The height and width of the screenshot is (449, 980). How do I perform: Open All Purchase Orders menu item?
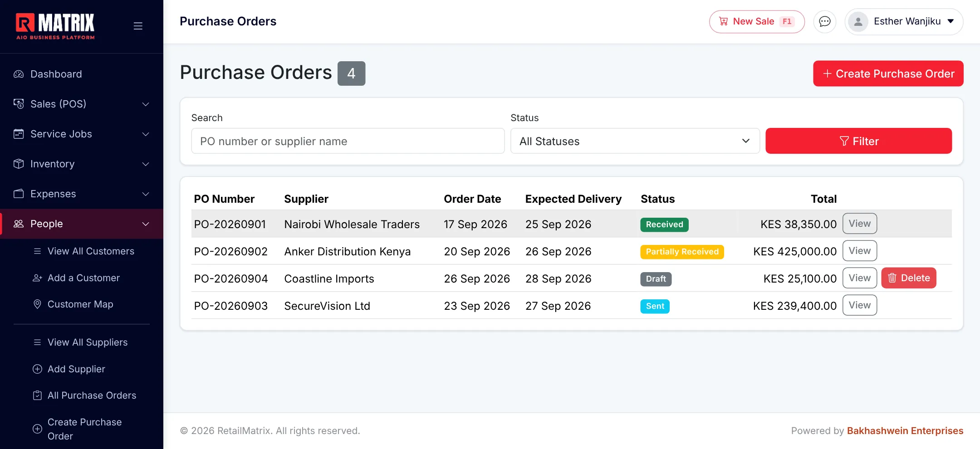(92, 395)
